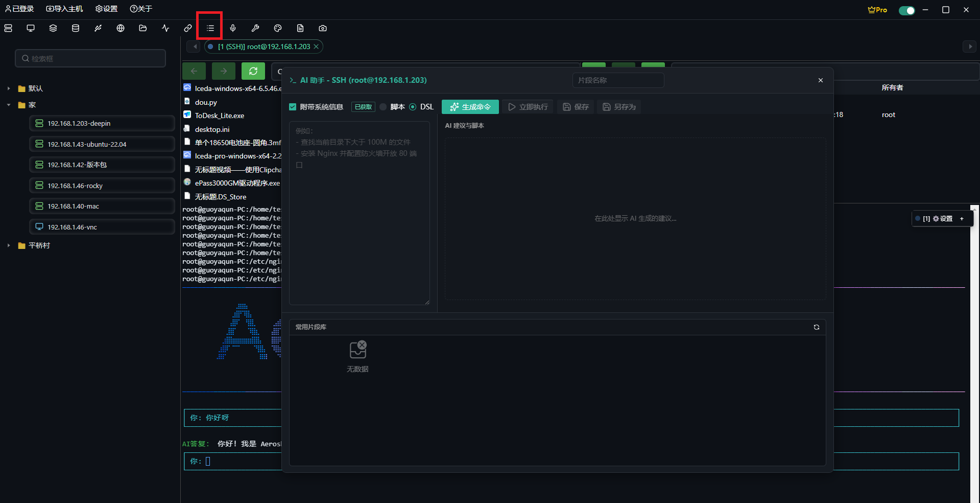Toggle the switch next to Pro
Viewport: 980px width, 503px height.
point(906,10)
